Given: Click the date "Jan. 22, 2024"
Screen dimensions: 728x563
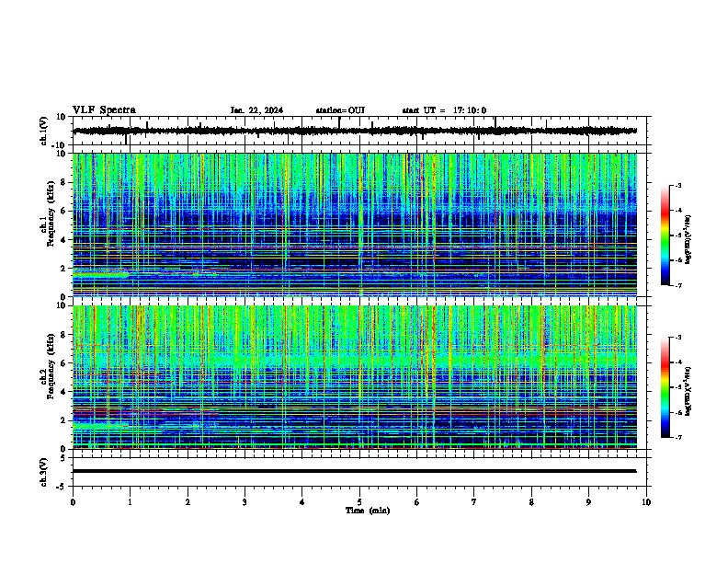Looking at the screenshot, I should coord(256,110).
